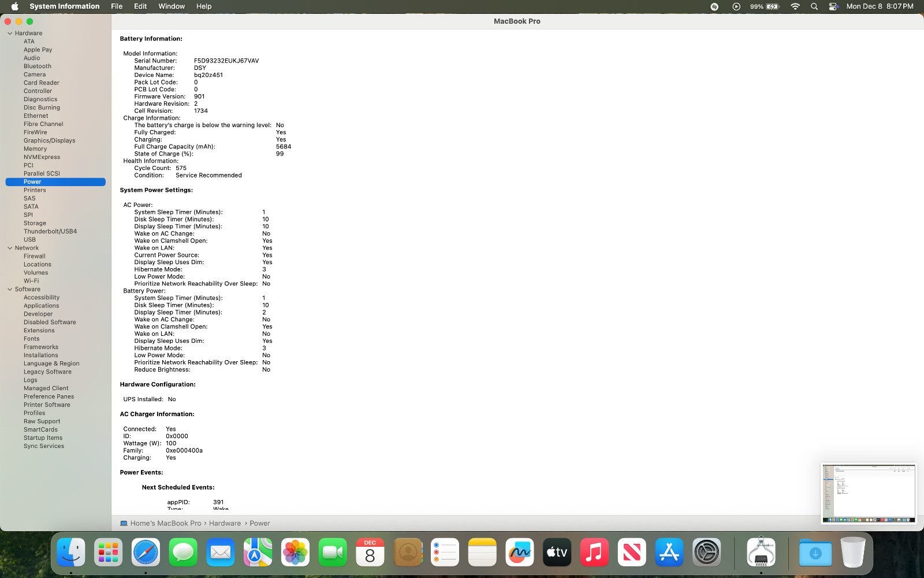Select Wi-Fi under Network

[31, 281]
